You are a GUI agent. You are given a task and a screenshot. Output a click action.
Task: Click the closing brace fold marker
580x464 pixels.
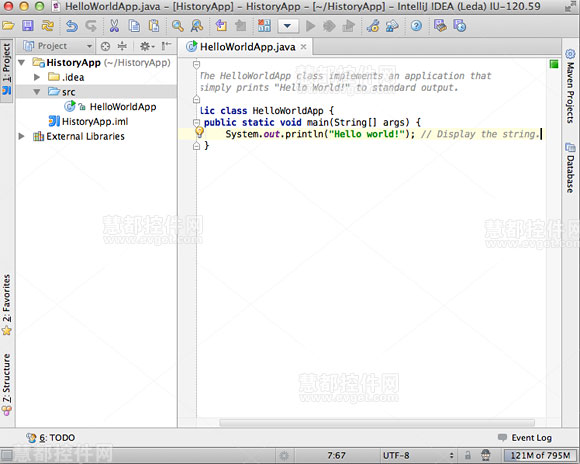196,146
